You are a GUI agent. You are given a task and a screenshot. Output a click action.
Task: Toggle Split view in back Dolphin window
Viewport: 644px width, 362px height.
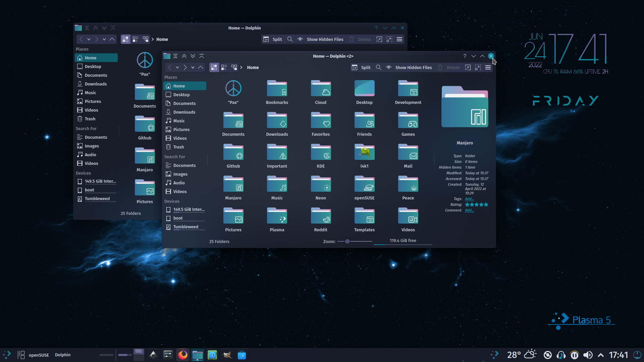(x=273, y=39)
